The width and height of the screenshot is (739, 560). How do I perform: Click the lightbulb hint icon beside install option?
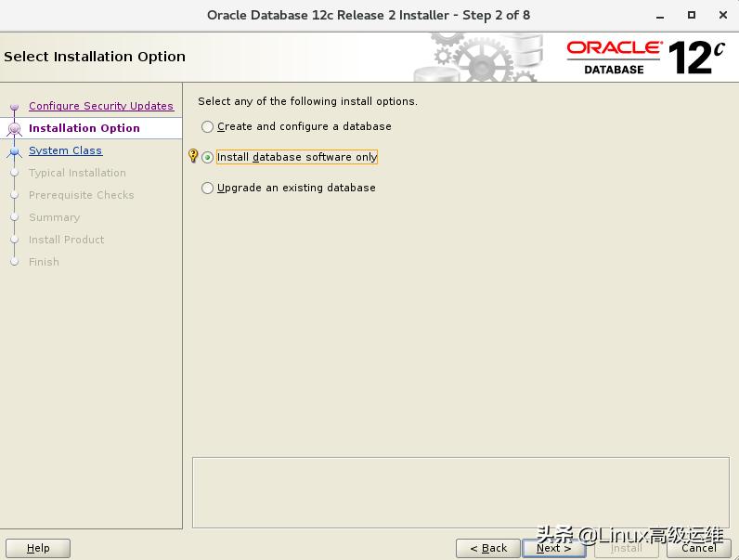[x=193, y=156]
